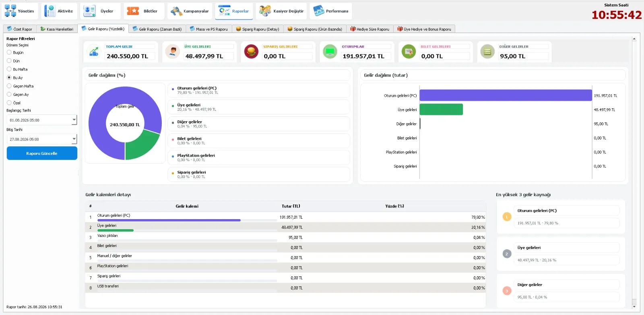Viewport: 644px width, 315px height.
Task: Click Tutar (TL) column header
Action: click(x=291, y=206)
